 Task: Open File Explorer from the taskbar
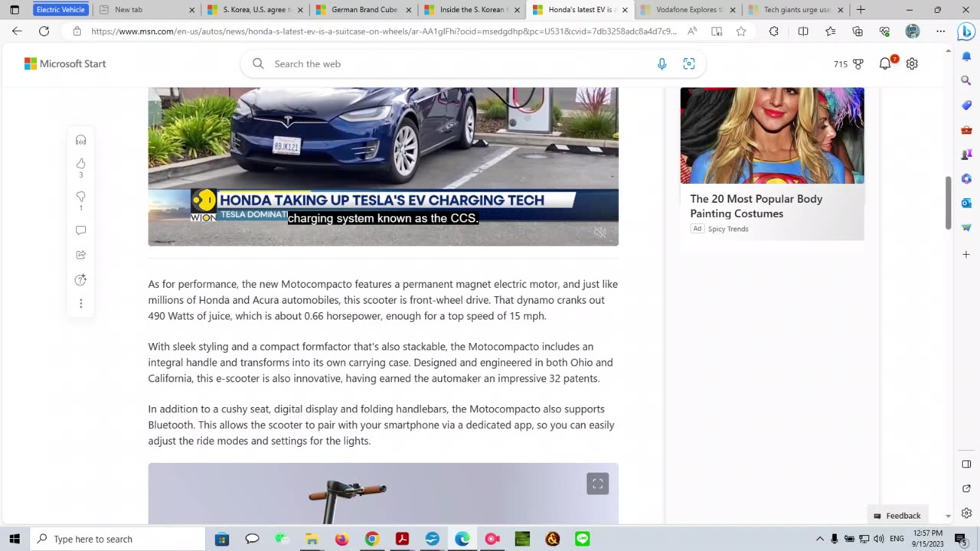click(x=312, y=539)
